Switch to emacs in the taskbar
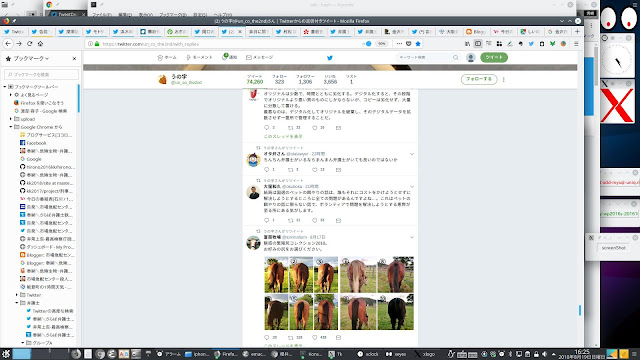Screen dimensions: 640x360 254,354
